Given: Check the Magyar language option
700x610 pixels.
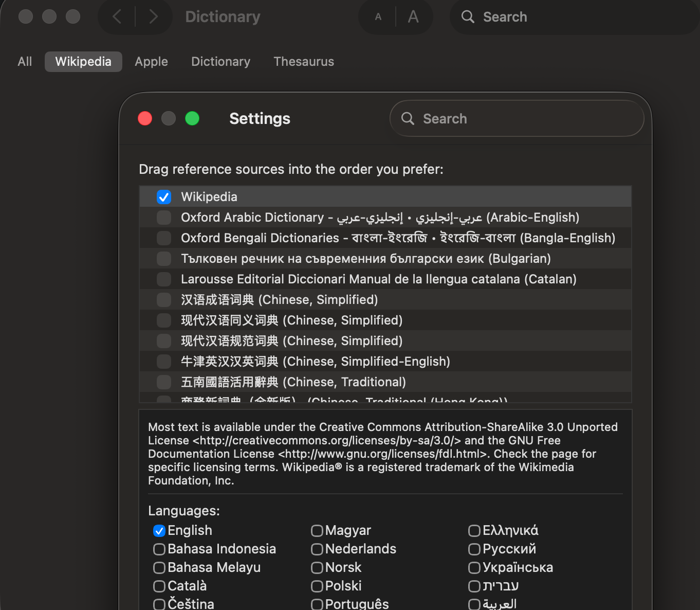Looking at the screenshot, I should (317, 531).
